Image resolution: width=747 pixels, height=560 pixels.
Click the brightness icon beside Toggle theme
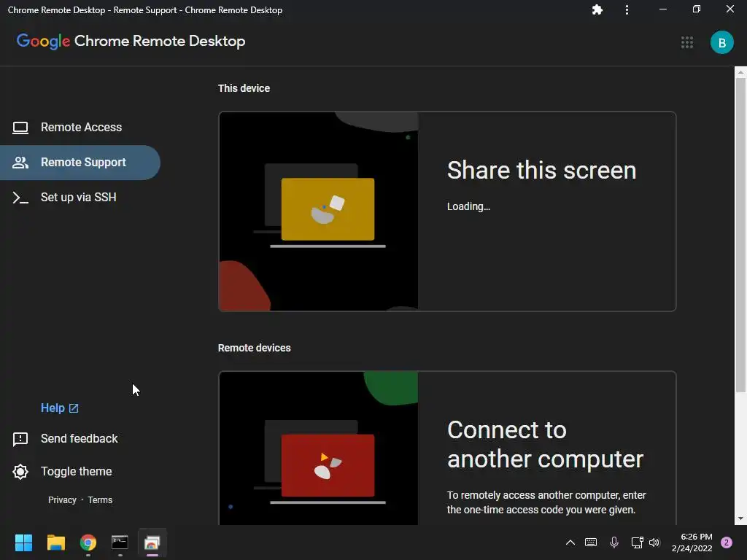[20, 472]
